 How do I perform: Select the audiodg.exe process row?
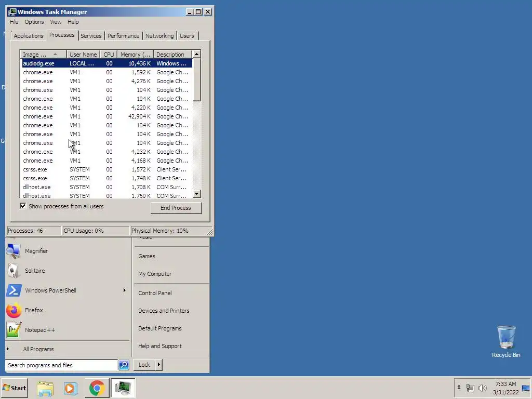tap(107, 63)
